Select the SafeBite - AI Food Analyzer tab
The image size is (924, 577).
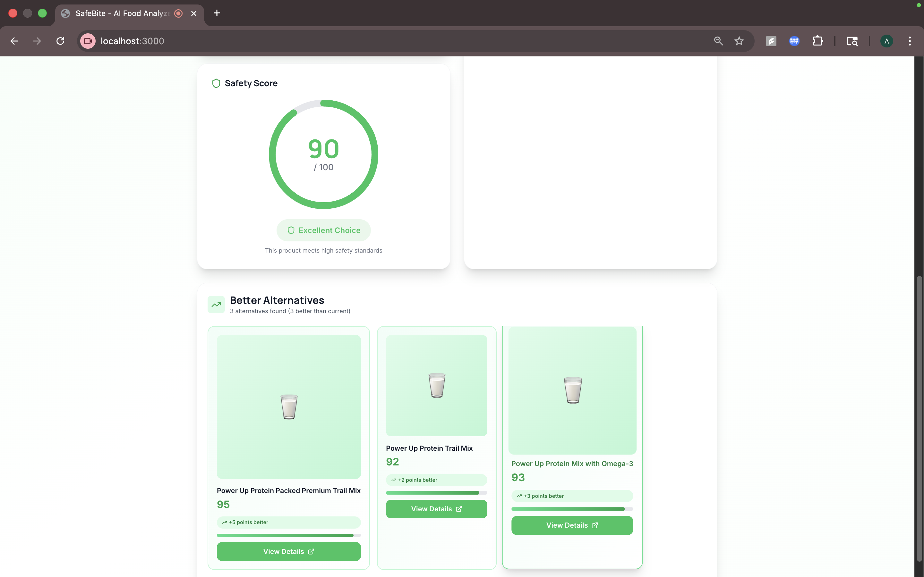[x=122, y=13]
